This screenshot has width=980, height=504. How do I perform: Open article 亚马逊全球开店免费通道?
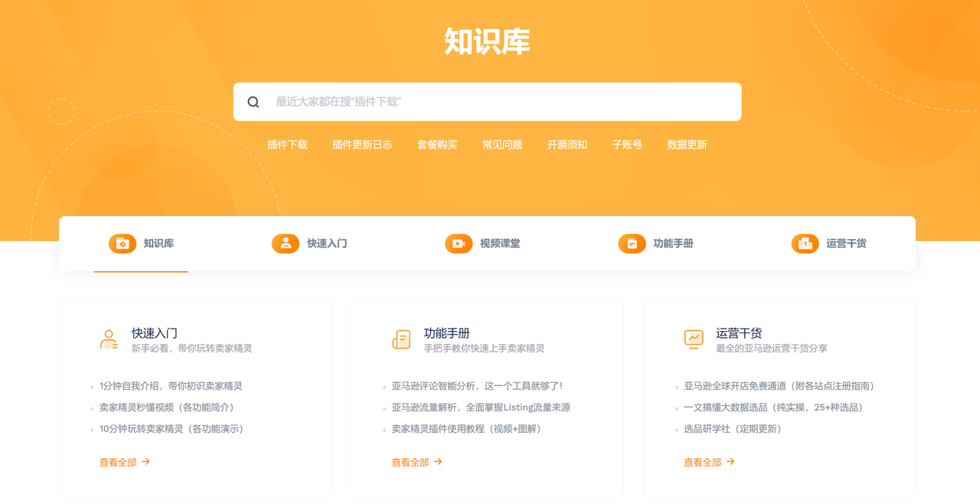click(x=781, y=386)
